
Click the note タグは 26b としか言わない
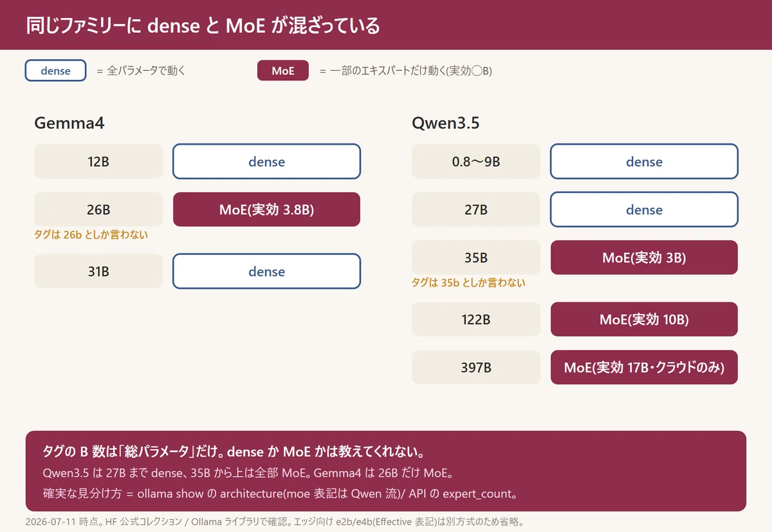point(91,235)
